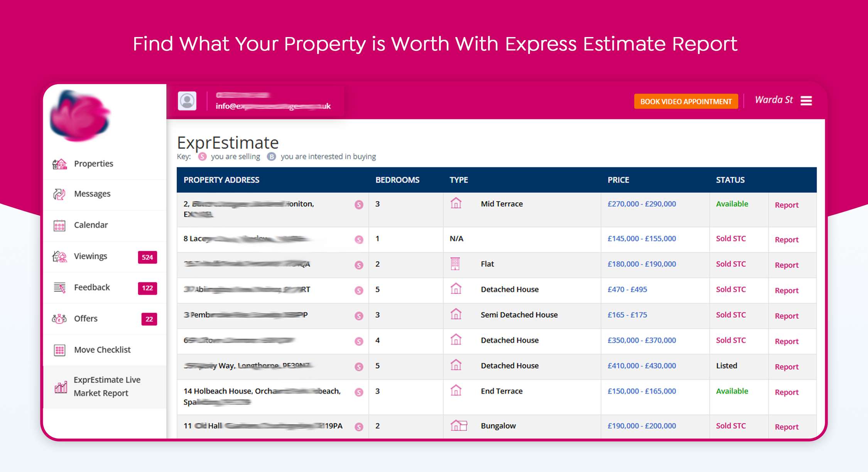Select the Offers menu item with 22 badge
This screenshot has width=868, height=472.
pyautogui.click(x=86, y=319)
